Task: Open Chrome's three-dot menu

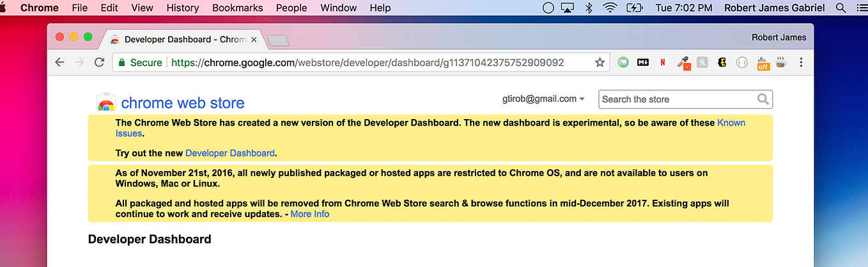Action: pos(801,63)
